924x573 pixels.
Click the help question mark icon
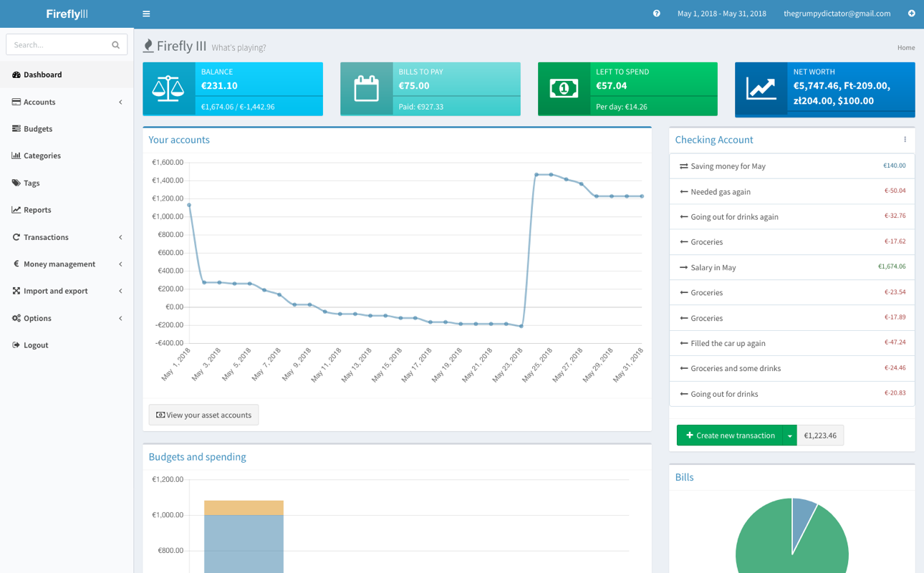pyautogui.click(x=656, y=14)
